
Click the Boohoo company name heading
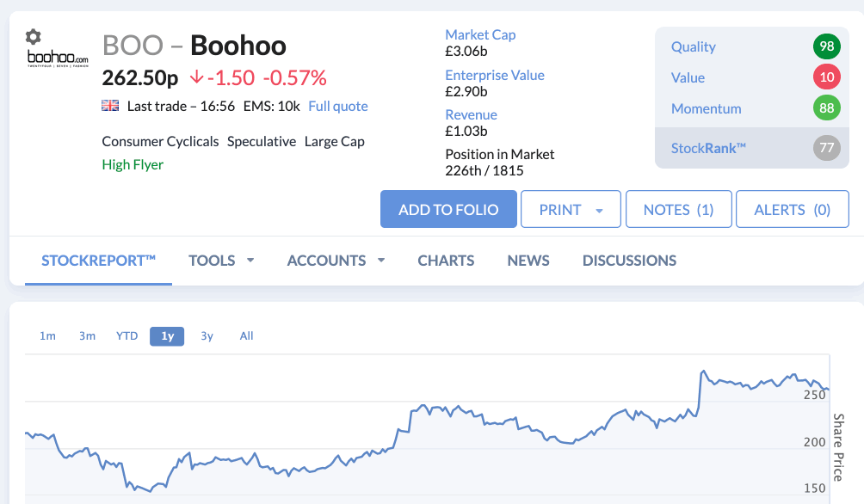[238, 46]
